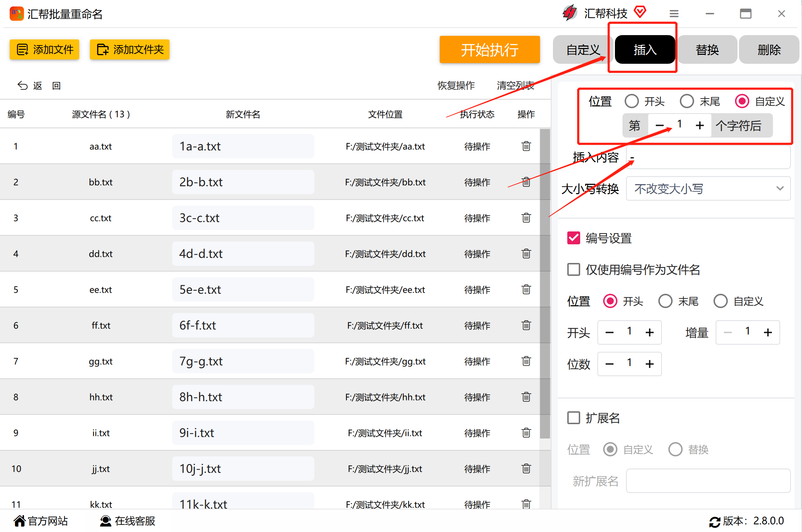
Task: Open the 大小写转换 dropdown
Action: [x=708, y=188]
